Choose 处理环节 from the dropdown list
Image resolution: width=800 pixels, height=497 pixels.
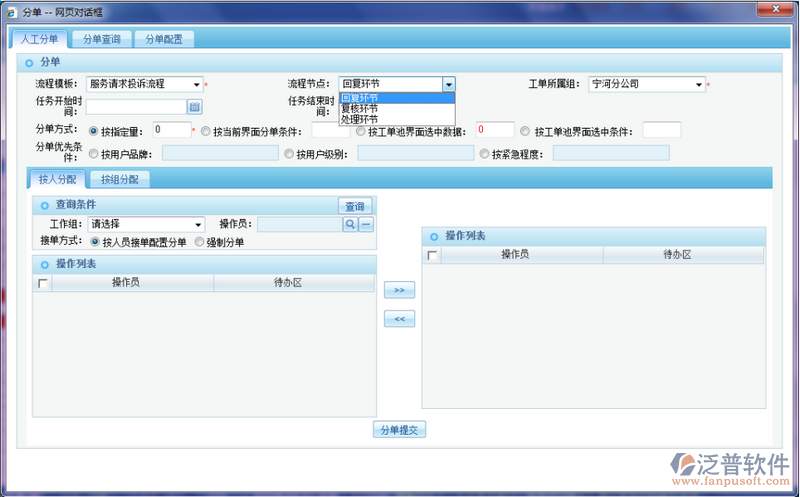pos(397,119)
